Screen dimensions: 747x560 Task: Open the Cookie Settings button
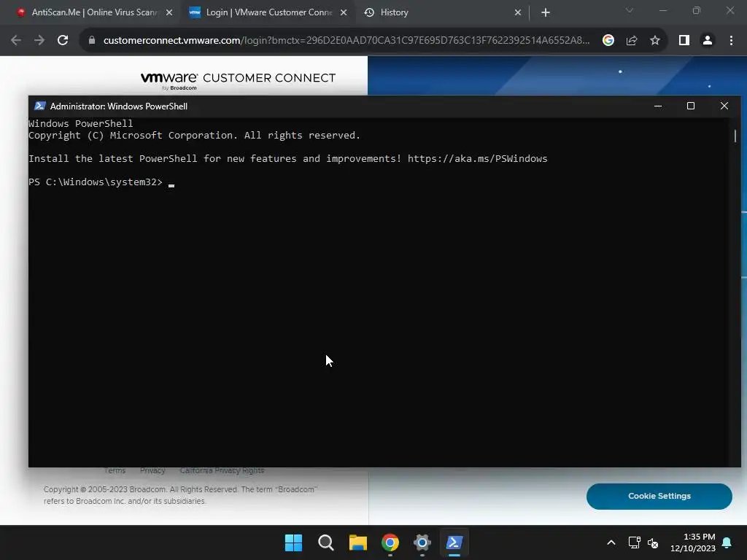659,496
